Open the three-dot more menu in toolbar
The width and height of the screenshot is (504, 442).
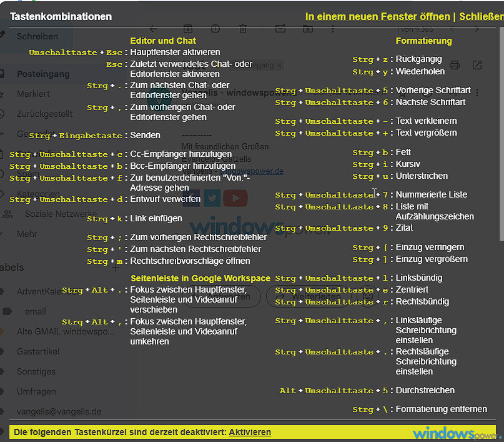tap(333, 29)
